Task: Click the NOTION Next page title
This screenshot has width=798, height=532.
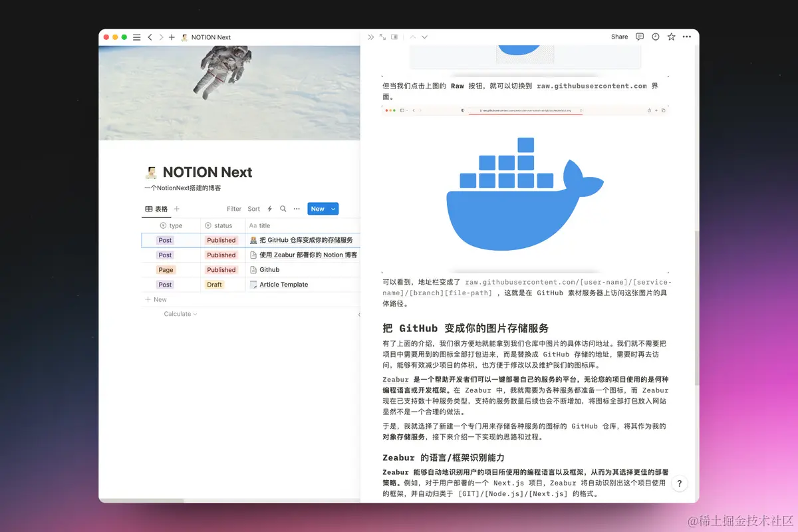Action: coord(207,173)
